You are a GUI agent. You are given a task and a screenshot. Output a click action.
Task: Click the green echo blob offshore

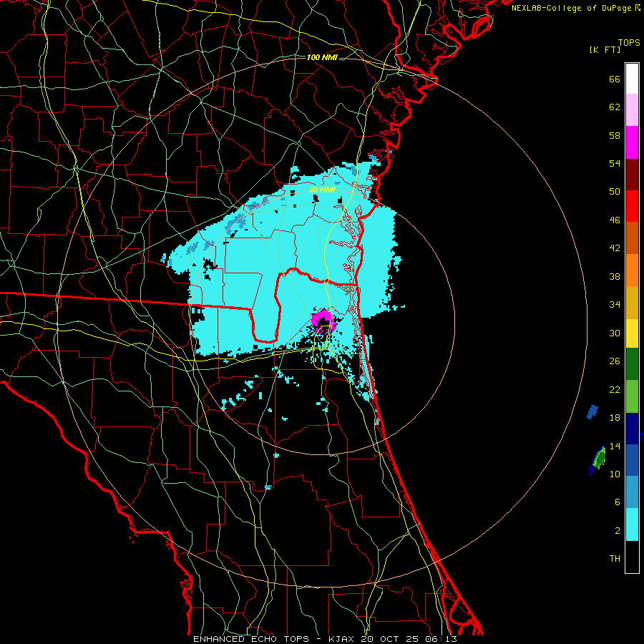click(600, 457)
